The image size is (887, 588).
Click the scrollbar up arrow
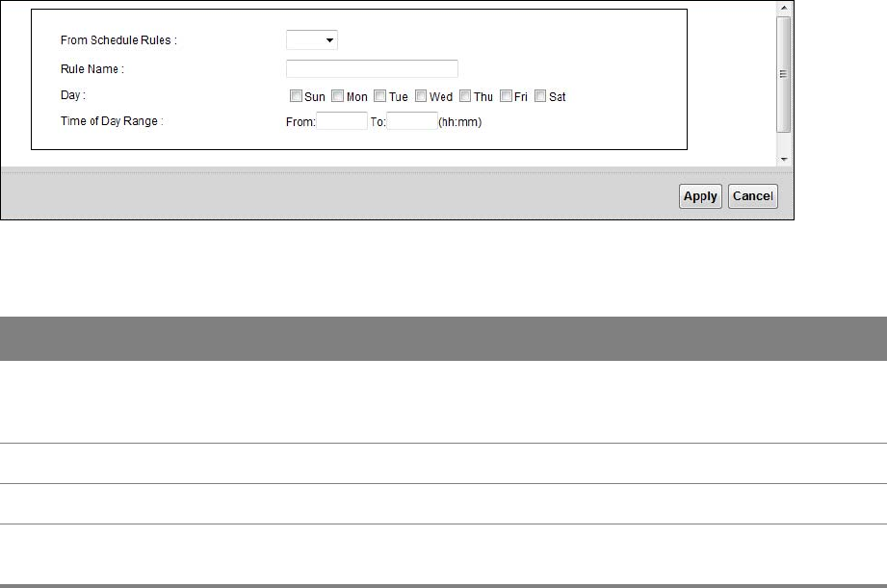784,6
